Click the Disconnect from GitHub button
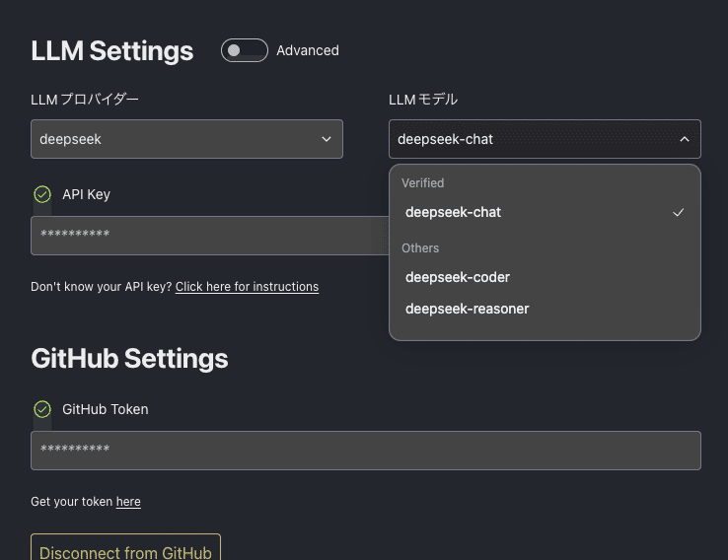This screenshot has height=560, width=728. pyautogui.click(x=125, y=548)
